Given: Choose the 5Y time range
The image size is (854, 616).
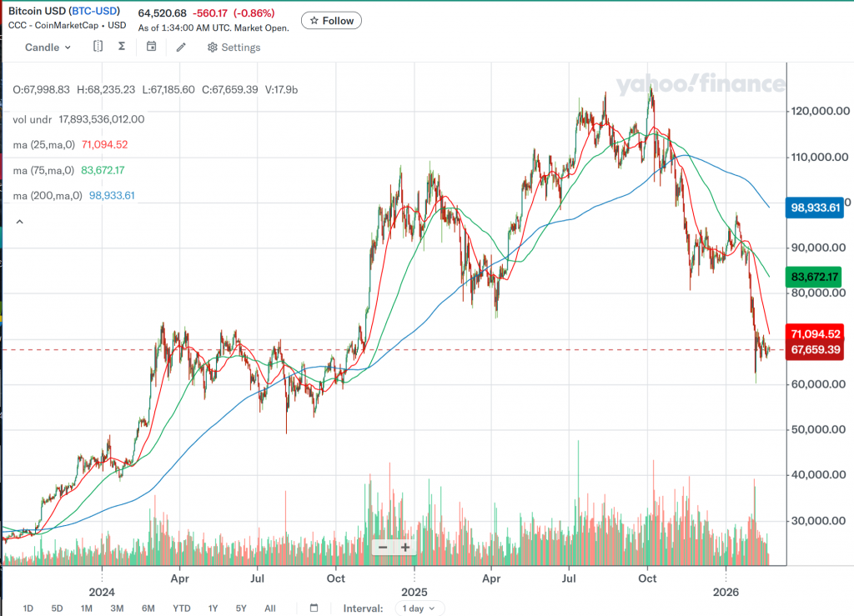Looking at the screenshot, I should 241,608.
